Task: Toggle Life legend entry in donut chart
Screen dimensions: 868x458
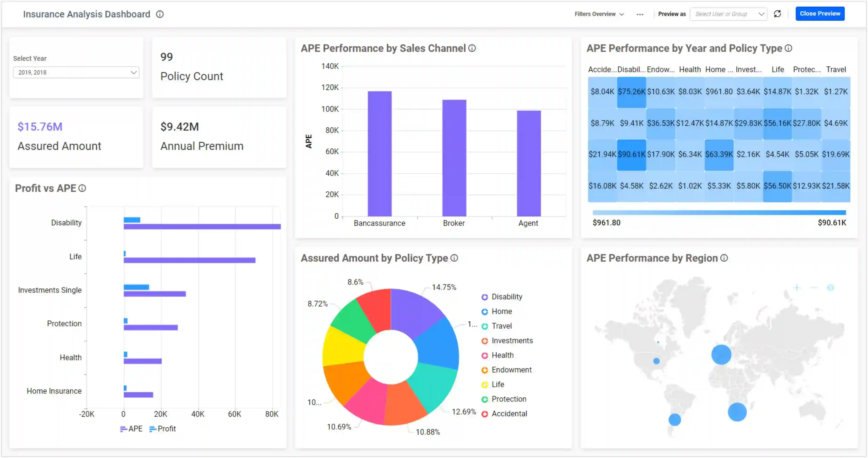Action: (x=493, y=384)
